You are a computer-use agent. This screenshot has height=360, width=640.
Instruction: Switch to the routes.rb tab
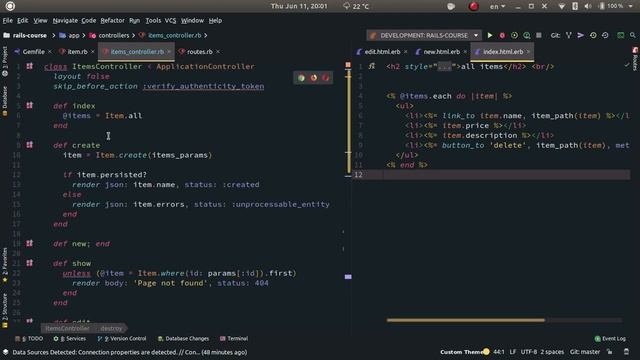tap(199, 52)
